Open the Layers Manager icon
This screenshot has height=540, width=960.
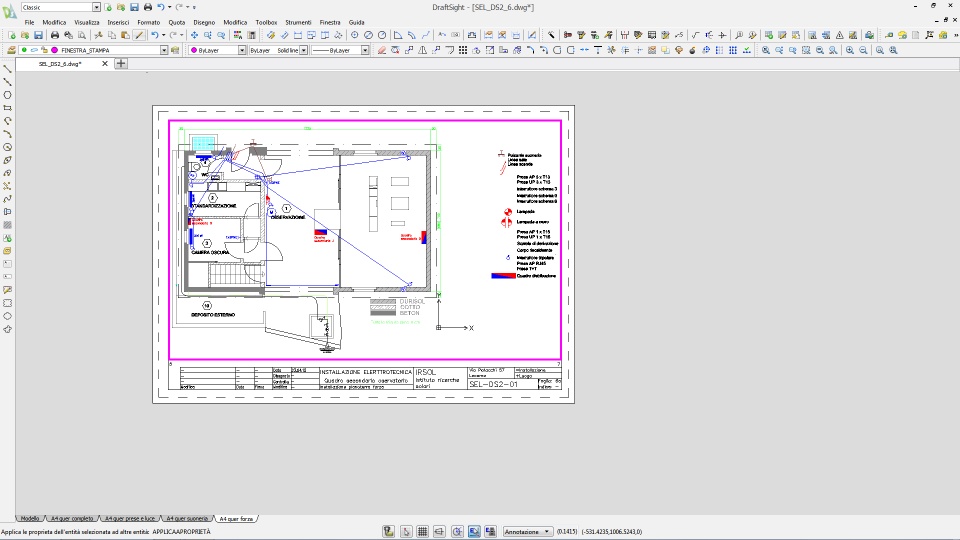click(x=10, y=50)
